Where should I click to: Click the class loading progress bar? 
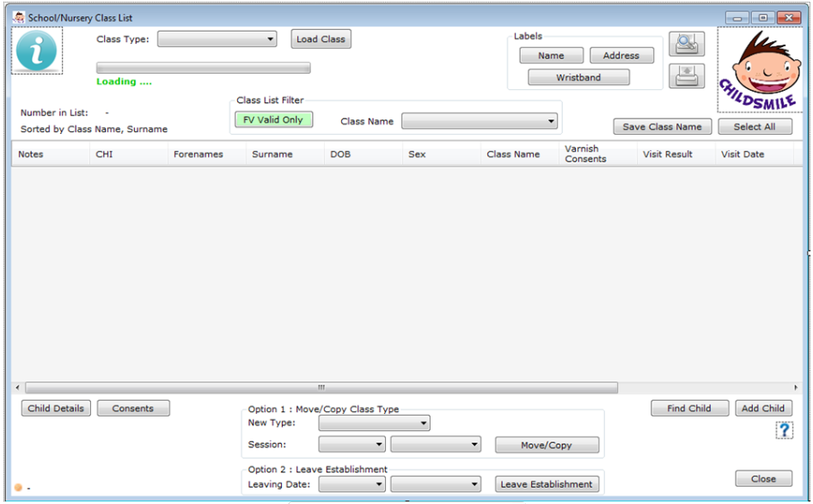[203, 68]
